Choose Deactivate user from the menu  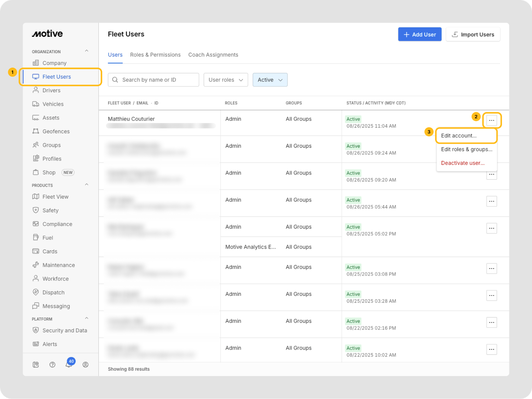coord(463,163)
